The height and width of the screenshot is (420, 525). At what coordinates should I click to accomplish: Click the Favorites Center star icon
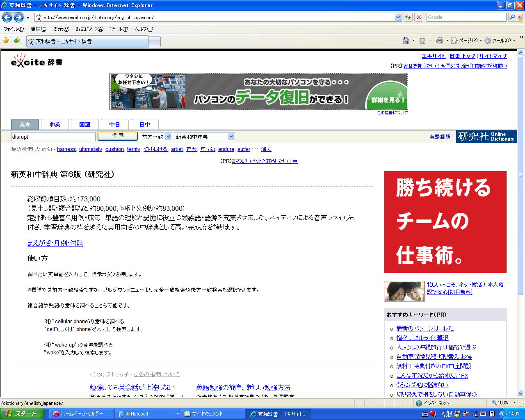[x=6, y=41]
